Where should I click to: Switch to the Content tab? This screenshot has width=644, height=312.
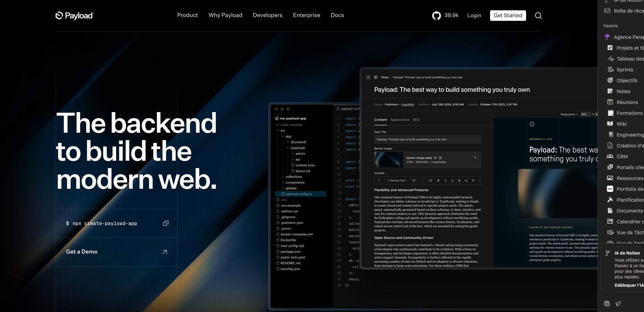pyautogui.click(x=381, y=120)
